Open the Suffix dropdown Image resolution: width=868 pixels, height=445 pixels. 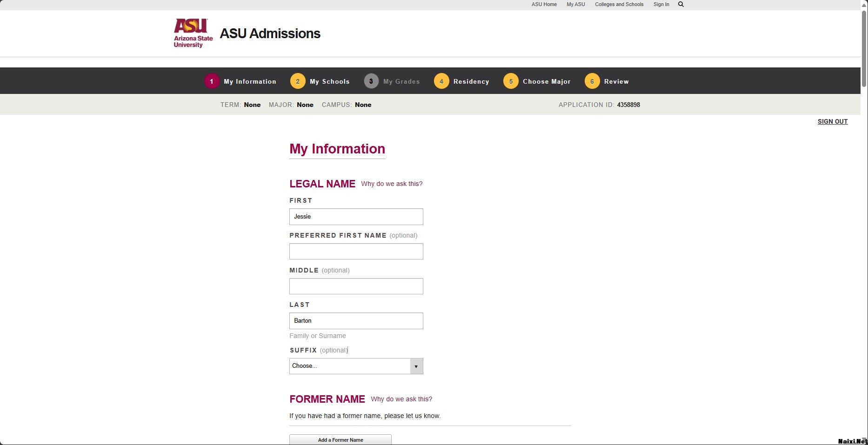click(356, 366)
